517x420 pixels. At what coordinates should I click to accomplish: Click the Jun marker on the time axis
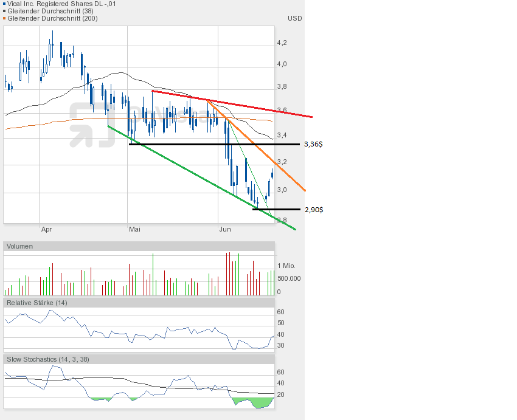click(x=225, y=229)
